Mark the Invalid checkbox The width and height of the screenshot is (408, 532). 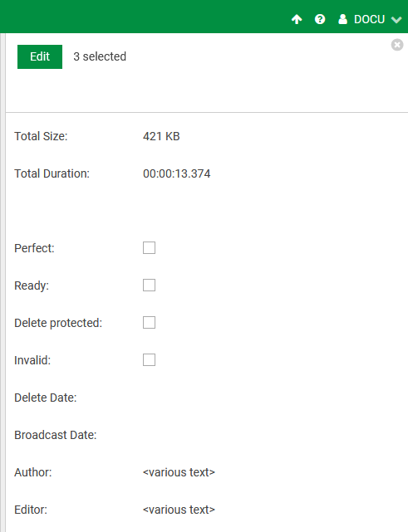(x=149, y=359)
